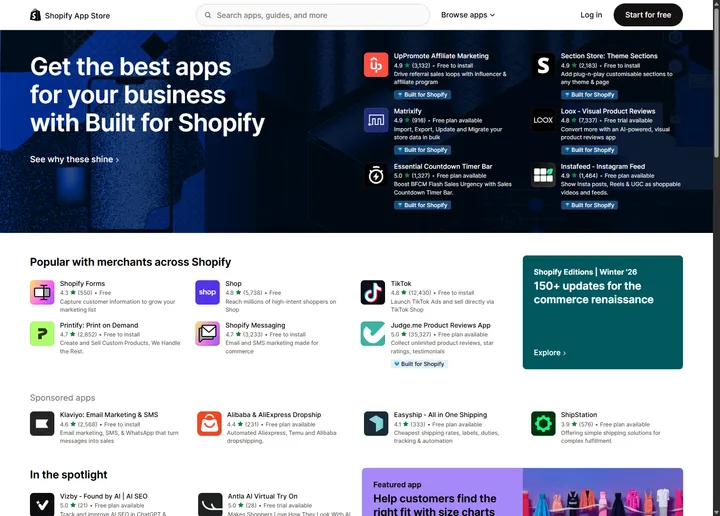The image size is (720, 516).
Task: Click Popular with merchants across Shopify heading
Action: point(130,262)
